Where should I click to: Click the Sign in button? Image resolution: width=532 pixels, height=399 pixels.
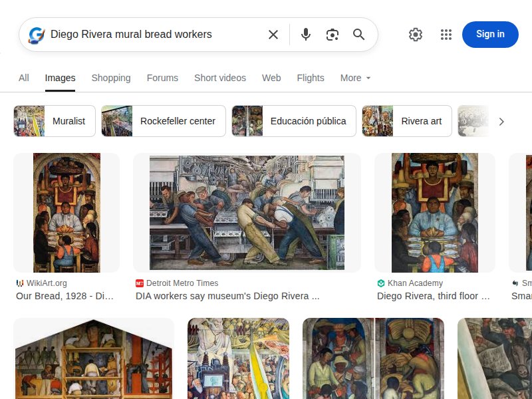click(x=490, y=34)
